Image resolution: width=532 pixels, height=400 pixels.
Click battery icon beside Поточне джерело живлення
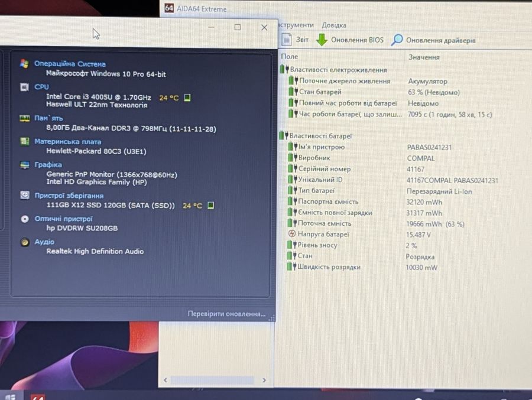[x=293, y=81]
